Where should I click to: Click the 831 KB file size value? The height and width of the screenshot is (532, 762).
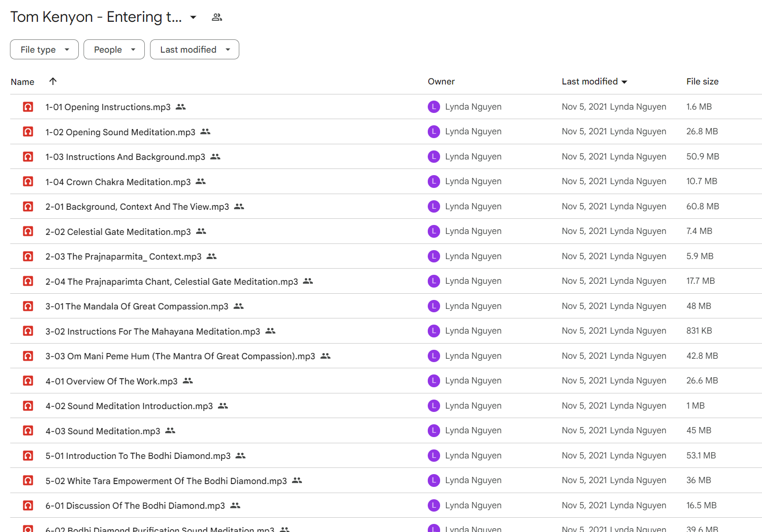[699, 331]
